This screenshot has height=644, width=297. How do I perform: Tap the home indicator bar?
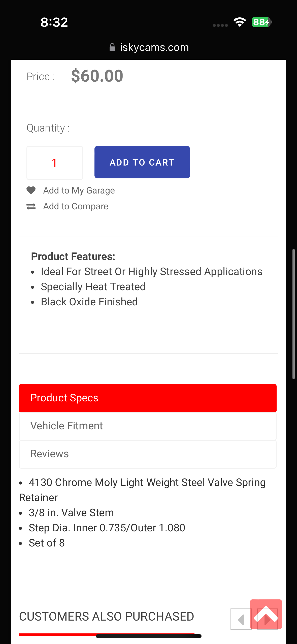148,636
